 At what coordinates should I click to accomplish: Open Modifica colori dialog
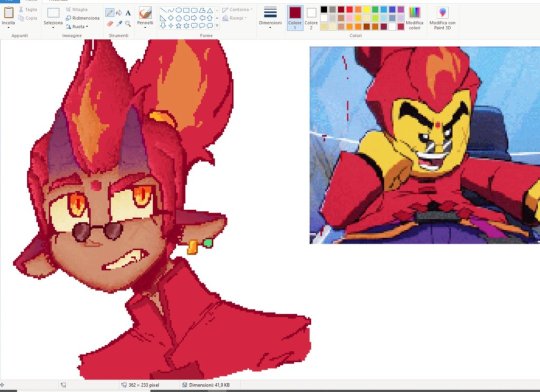click(x=415, y=18)
